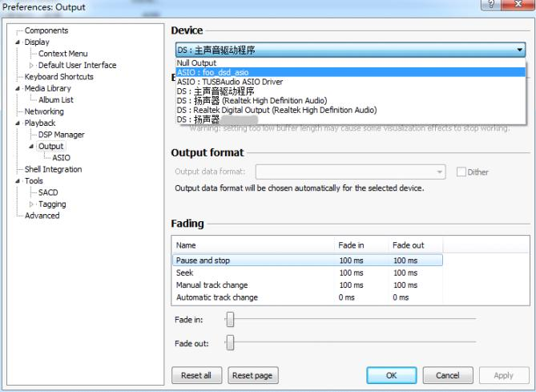536x392 pixels.
Task: Collapse the Playback tree node
Action: pyautogui.click(x=18, y=123)
